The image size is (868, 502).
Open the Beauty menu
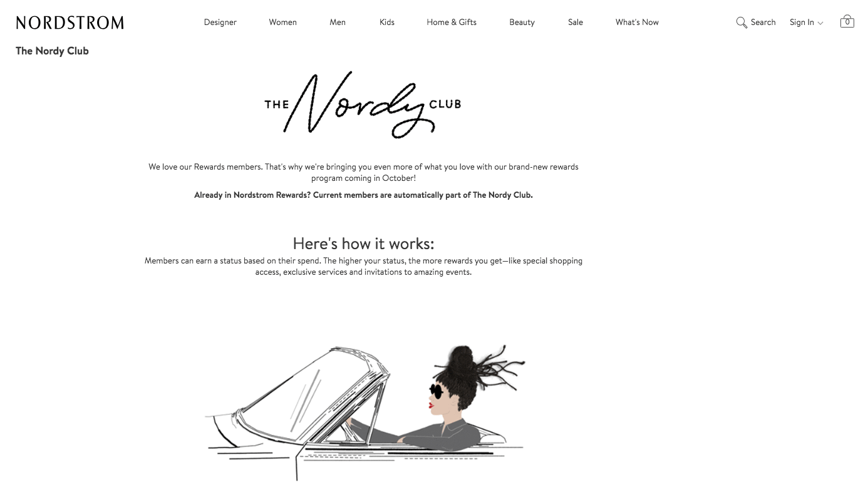click(x=522, y=23)
